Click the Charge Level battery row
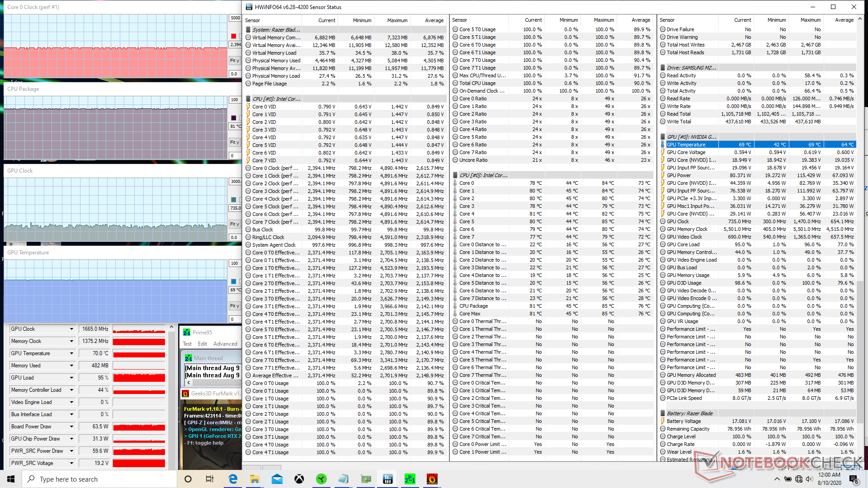 tap(758, 436)
